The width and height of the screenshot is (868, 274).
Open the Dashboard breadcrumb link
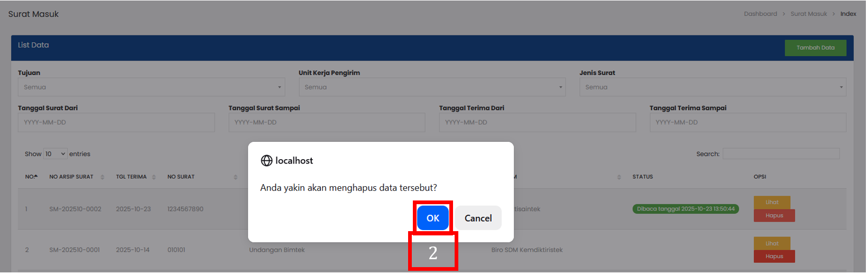(x=760, y=14)
